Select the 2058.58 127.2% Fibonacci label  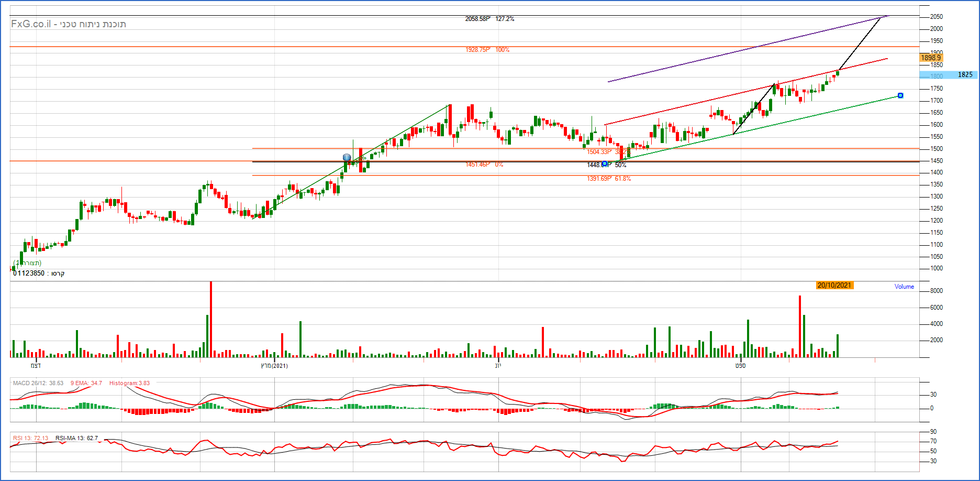point(489,19)
